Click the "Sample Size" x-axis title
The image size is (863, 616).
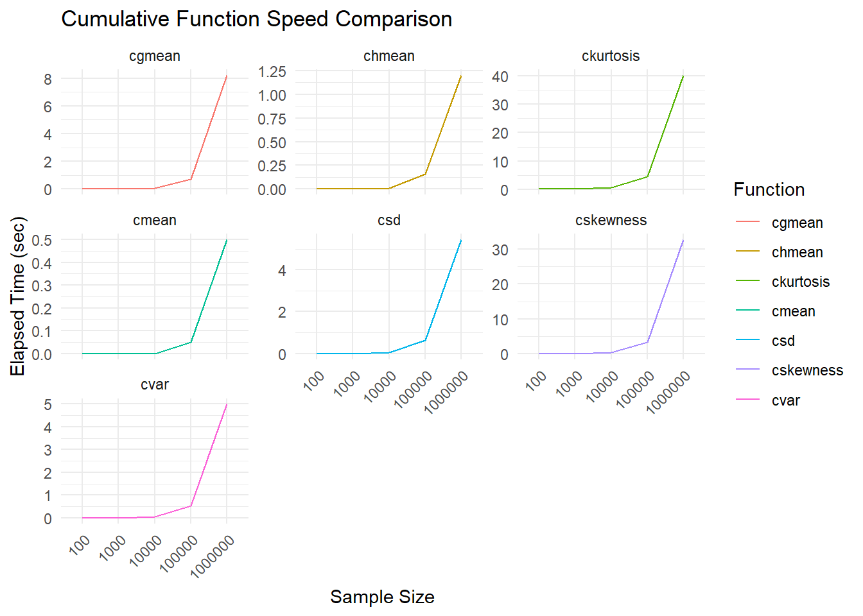click(382, 597)
